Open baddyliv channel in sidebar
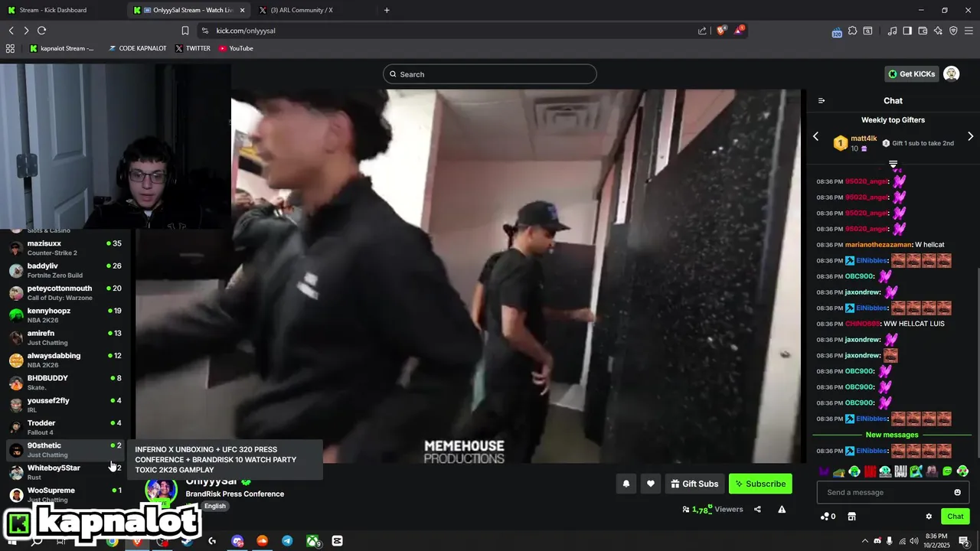This screenshot has width=980, height=551. pos(65,270)
